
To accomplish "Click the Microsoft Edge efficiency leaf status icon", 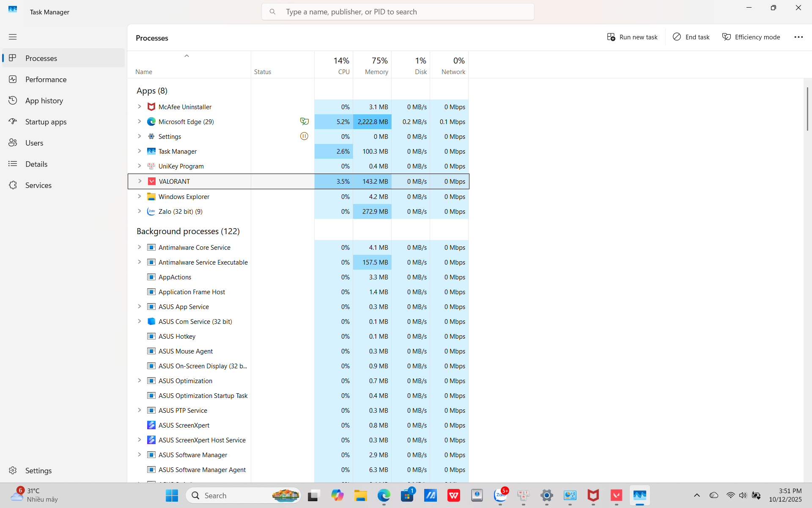I will [304, 121].
